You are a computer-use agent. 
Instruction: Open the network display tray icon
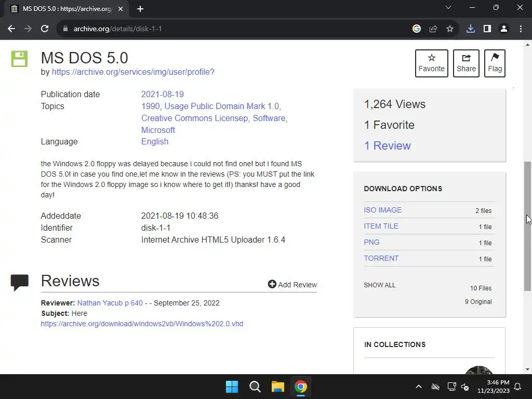451,387
